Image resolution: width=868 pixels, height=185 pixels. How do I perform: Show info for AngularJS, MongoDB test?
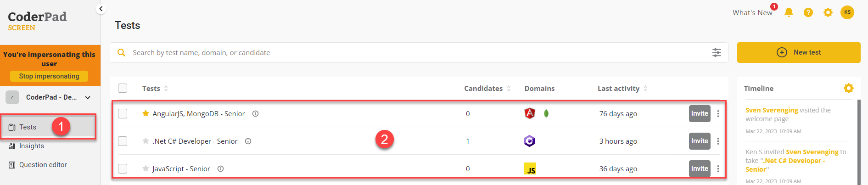click(256, 113)
